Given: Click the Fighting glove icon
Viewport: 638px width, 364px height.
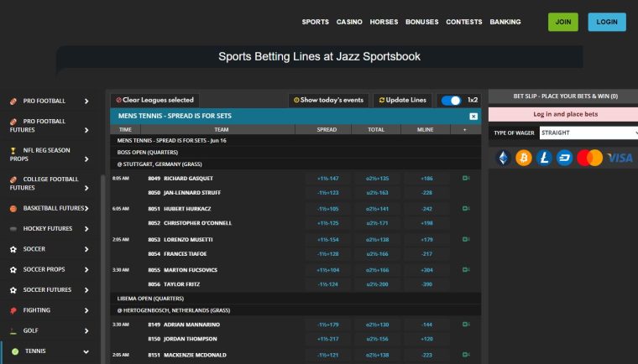Looking at the screenshot, I should point(13,310).
